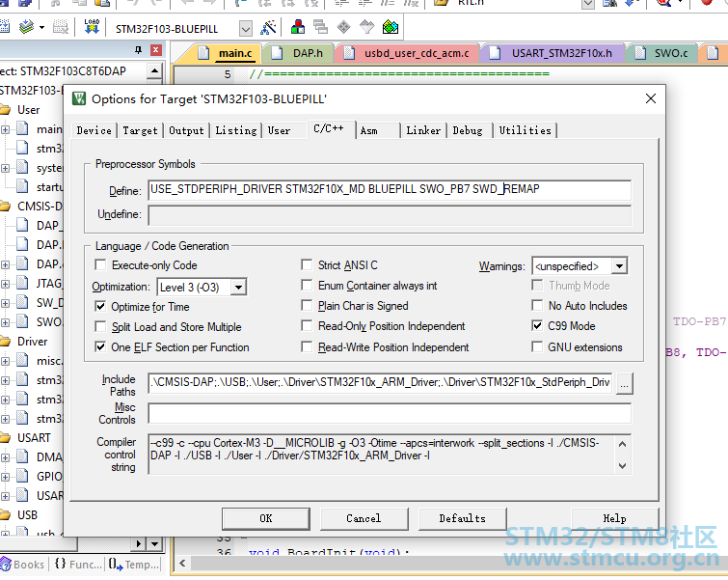
Task: Pin the Project panel with pushpin icon
Action: coord(138,50)
